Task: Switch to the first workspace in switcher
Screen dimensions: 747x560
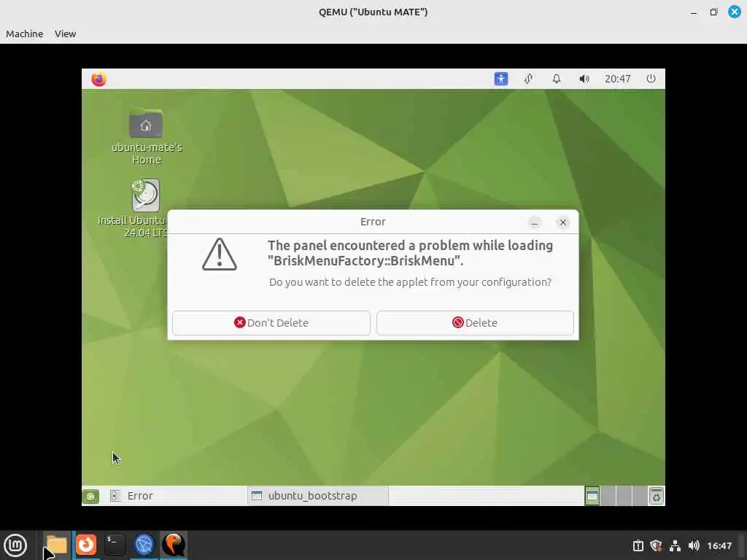Action: point(592,496)
